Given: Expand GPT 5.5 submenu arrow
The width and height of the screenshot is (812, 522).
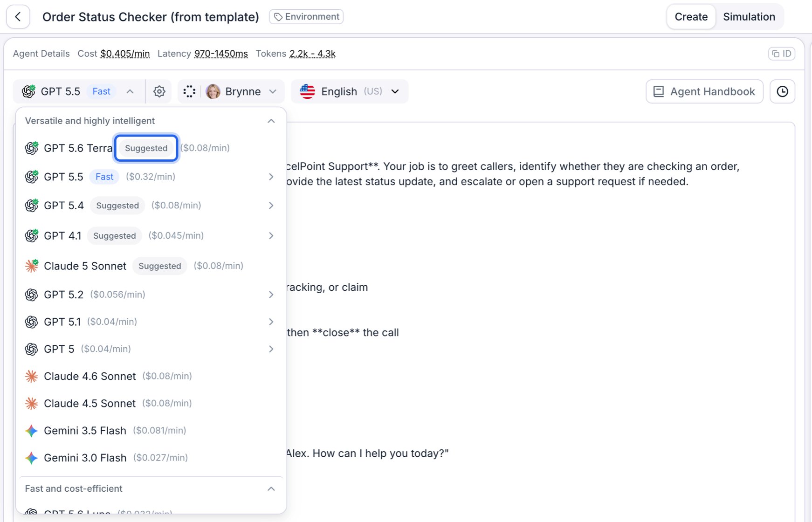Looking at the screenshot, I should 271,177.
